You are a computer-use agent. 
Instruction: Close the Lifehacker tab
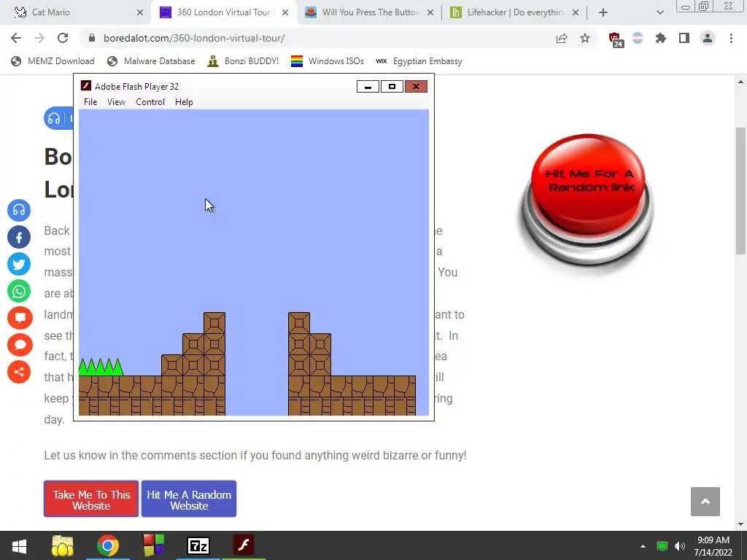(576, 12)
